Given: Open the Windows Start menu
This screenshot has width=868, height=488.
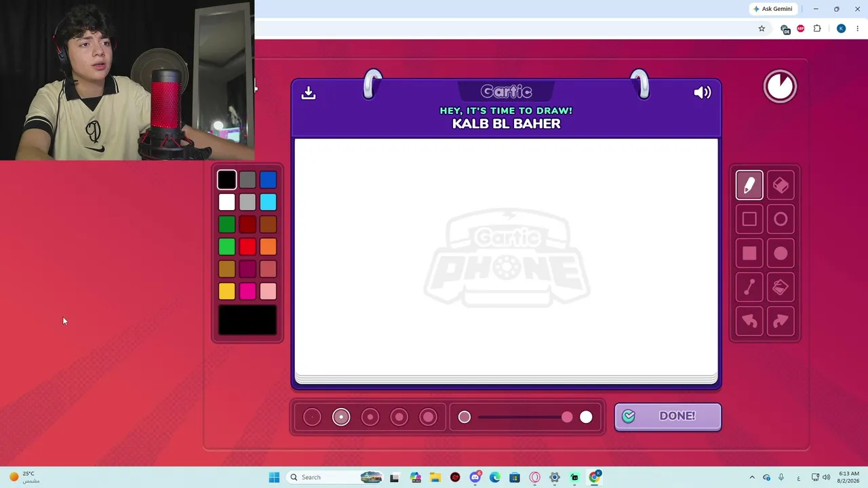Looking at the screenshot, I should pos(274,477).
